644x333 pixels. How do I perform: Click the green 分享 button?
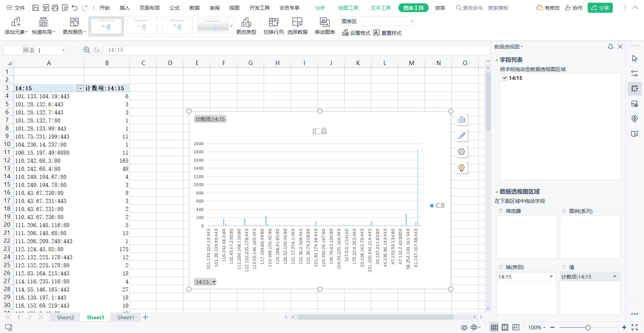point(600,8)
